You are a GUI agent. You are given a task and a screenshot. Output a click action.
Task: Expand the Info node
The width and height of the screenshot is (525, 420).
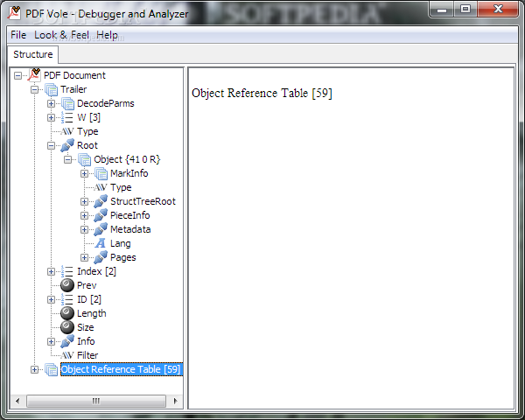pos(51,341)
